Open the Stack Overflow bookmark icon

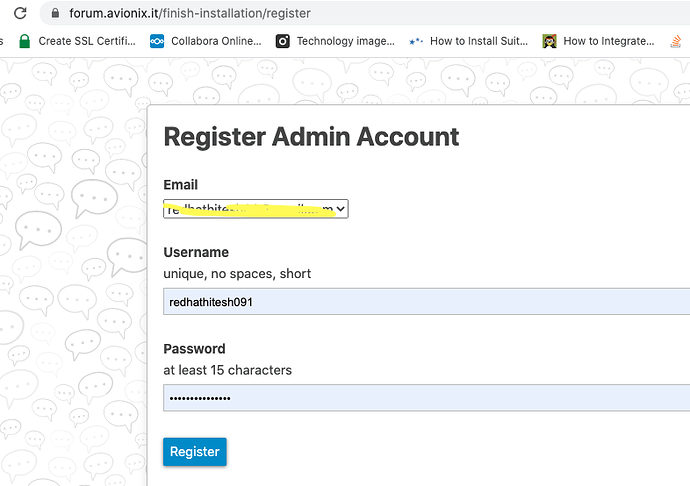coord(675,41)
